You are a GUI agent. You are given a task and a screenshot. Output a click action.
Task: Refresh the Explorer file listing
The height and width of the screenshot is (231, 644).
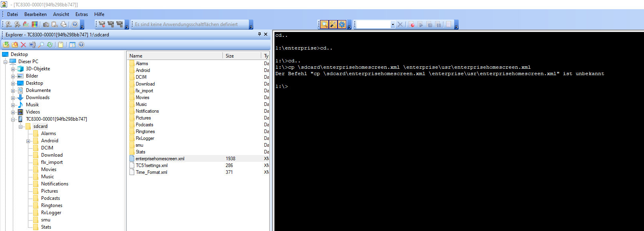click(x=50, y=45)
